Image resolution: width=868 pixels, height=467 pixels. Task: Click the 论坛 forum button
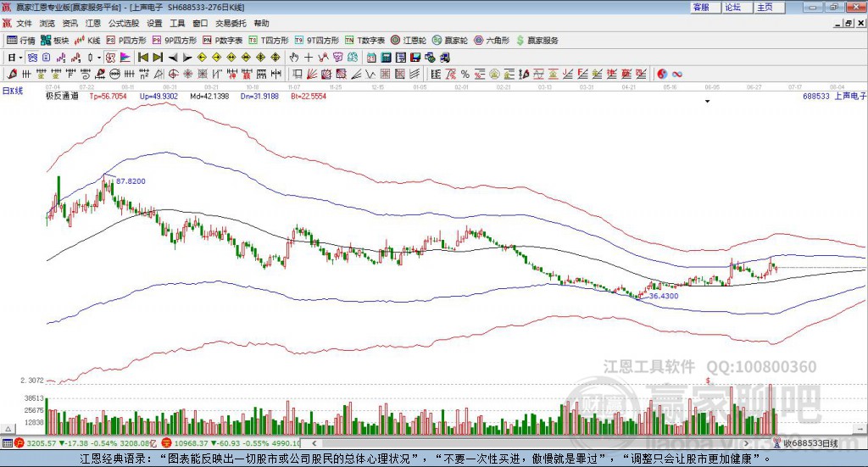737,7
